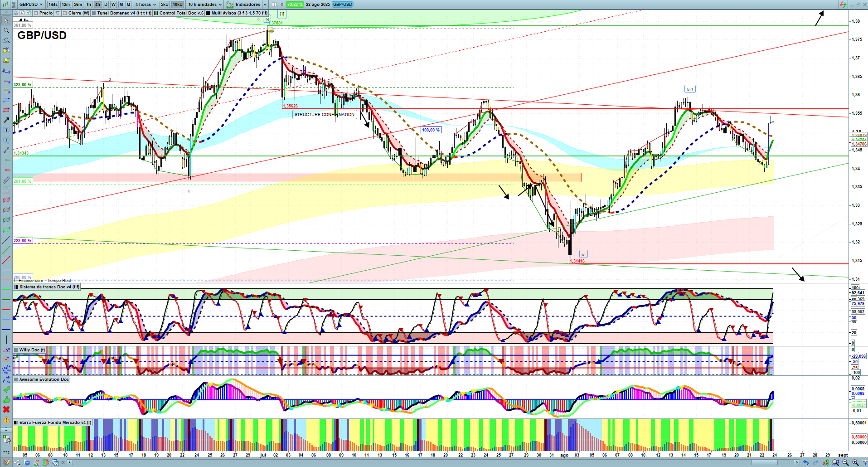Expand Willy Doc panel options
The height and width of the screenshot is (467, 868).
click(x=16, y=350)
